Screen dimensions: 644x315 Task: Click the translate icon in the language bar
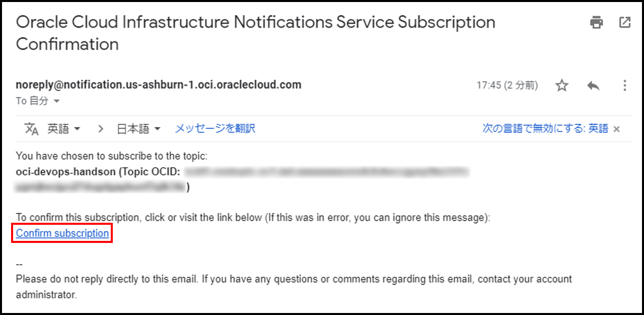tap(32, 129)
